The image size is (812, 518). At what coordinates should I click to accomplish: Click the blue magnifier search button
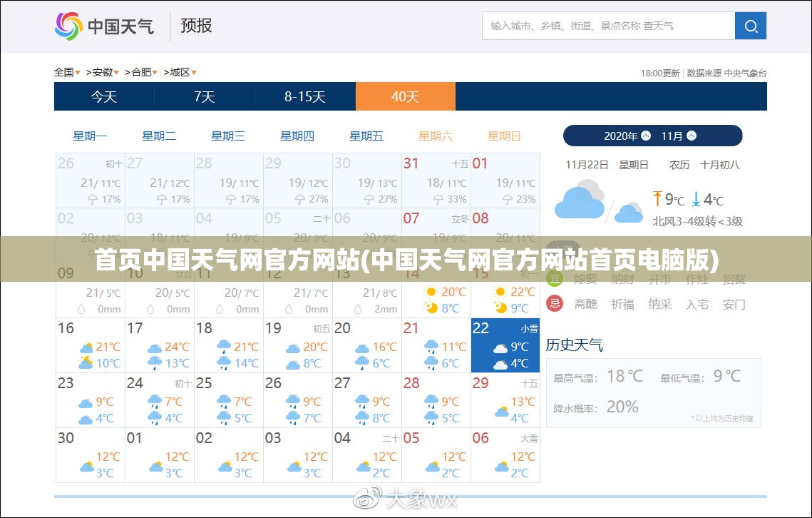(x=751, y=26)
